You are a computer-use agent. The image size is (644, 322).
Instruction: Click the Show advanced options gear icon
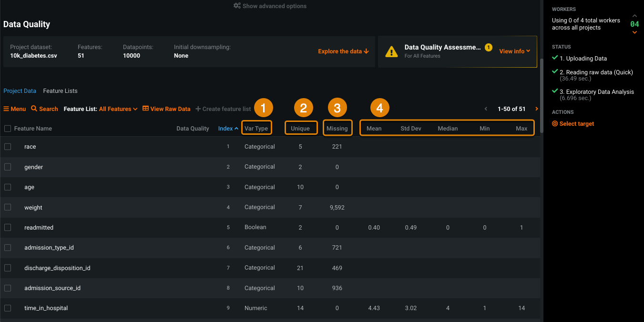[237, 6]
